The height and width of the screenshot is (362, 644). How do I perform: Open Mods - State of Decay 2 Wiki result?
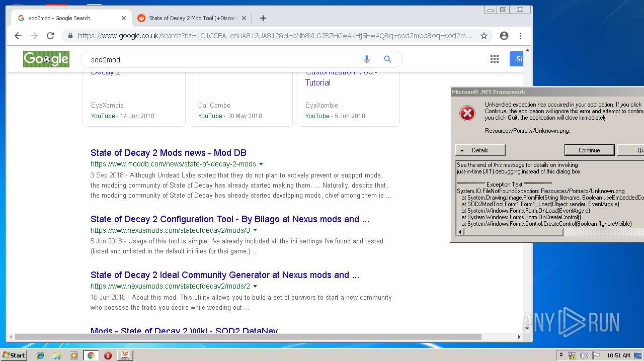point(184,330)
